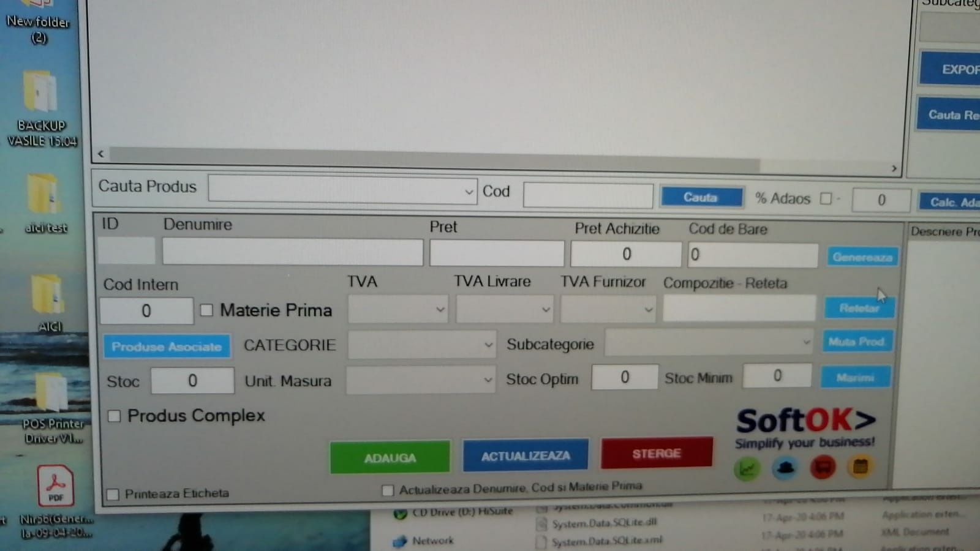The image size is (980, 551).
Task: Click the Cod de Bare input field
Action: coord(753,255)
